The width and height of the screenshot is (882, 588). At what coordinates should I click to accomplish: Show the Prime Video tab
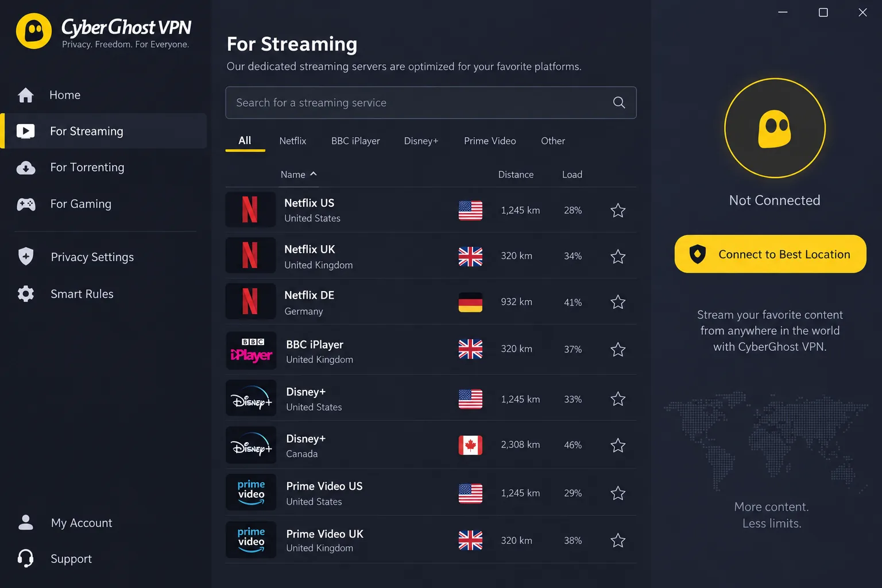(490, 141)
